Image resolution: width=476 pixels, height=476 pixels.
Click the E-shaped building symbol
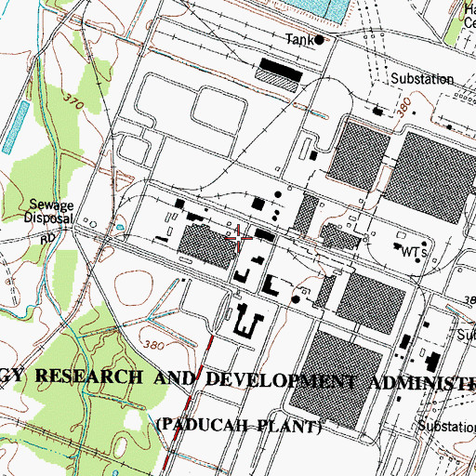(250, 321)
